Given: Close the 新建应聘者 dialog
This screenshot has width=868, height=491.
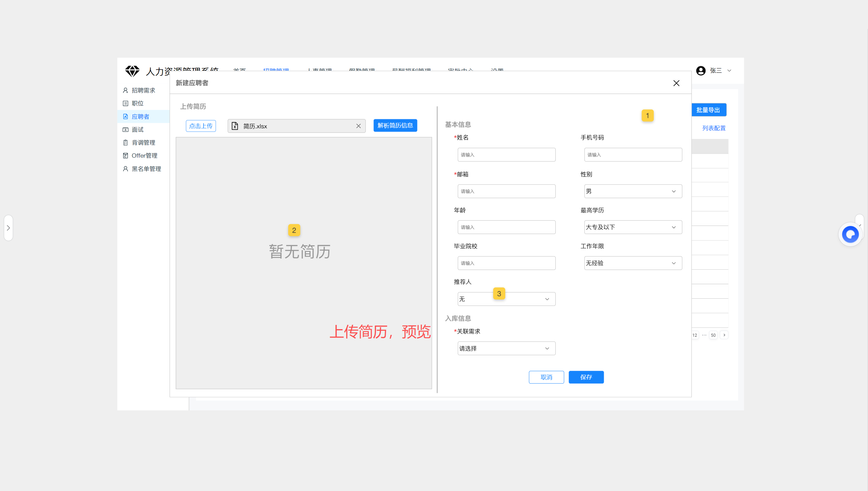Looking at the screenshot, I should click(x=676, y=83).
